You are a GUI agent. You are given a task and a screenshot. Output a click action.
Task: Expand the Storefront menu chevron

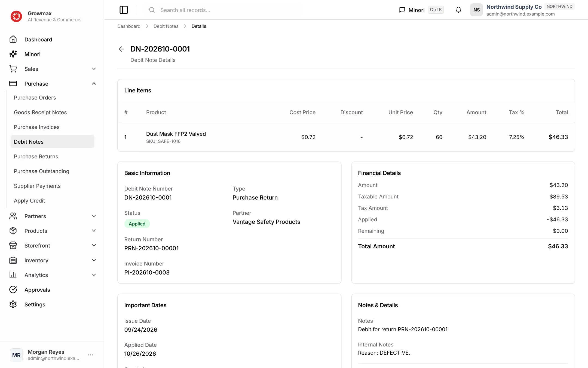pyautogui.click(x=94, y=246)
